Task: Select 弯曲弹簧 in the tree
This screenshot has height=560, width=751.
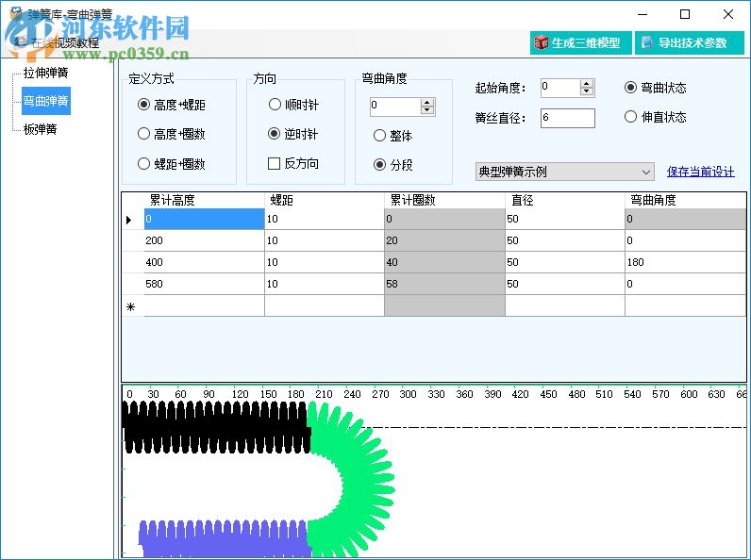Action: [x=46, y=101]
